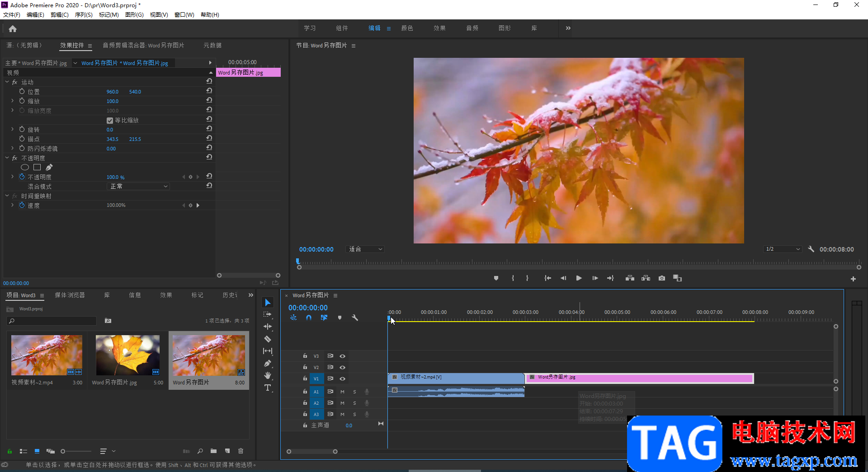Image resolution: width=868 pixels, height=472 pixels.
Task: Select the Slip tool
Action: [x=268, y=351]
